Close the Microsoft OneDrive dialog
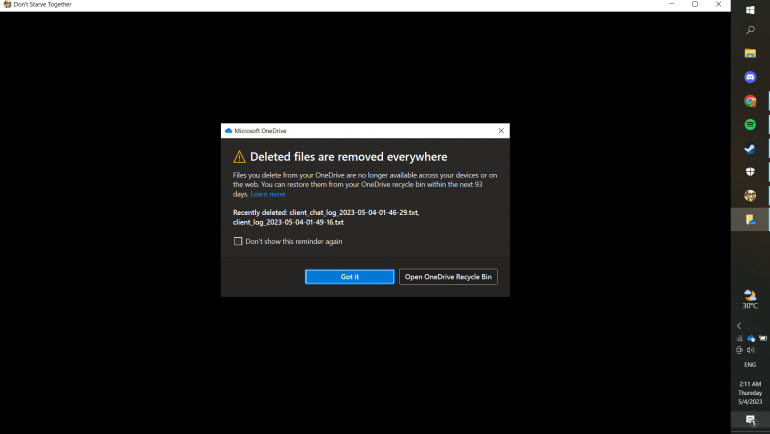 coord(501,131)
